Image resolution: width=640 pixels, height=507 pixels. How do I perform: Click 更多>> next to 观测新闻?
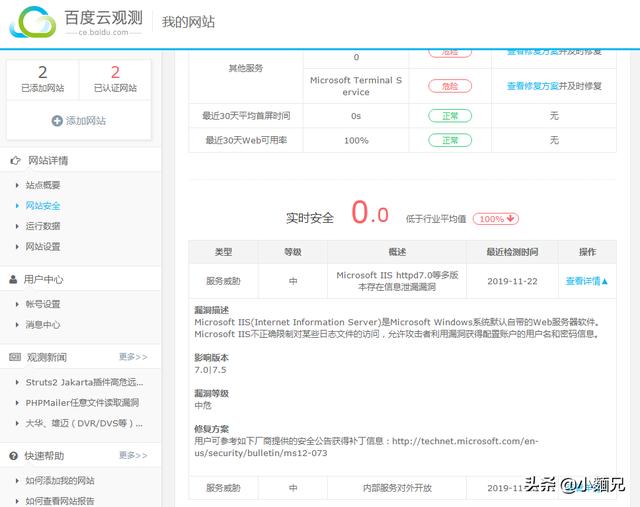point(133,357)
